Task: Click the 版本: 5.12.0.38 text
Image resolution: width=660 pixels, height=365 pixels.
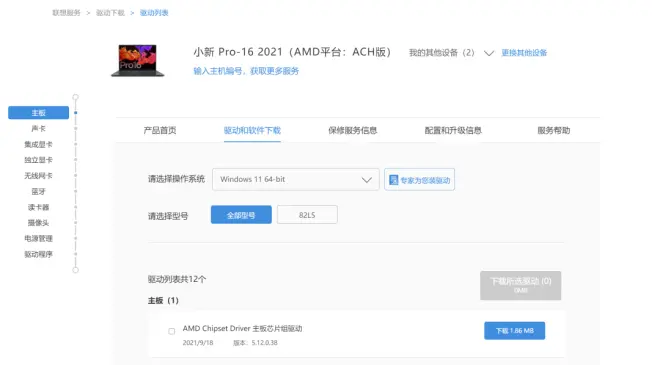Action: (255, 343)
